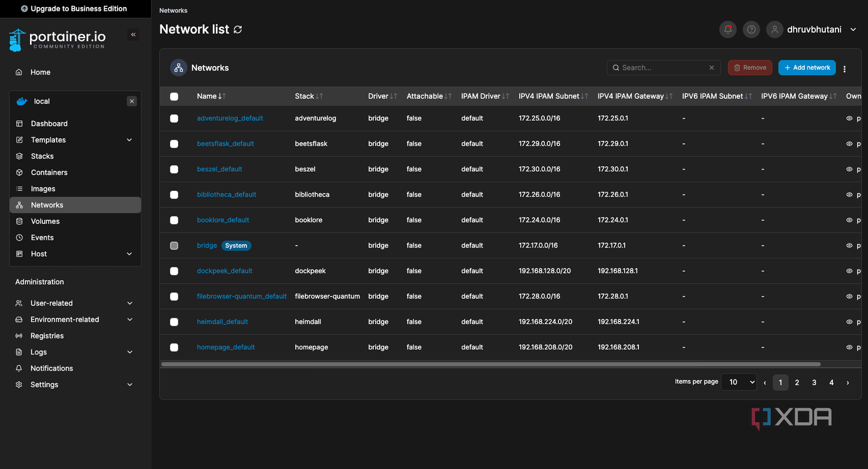The height and width of the screenshot is (469, 868).
Task: Open the bibliotheca_default network link
Action: pos(226,195)
